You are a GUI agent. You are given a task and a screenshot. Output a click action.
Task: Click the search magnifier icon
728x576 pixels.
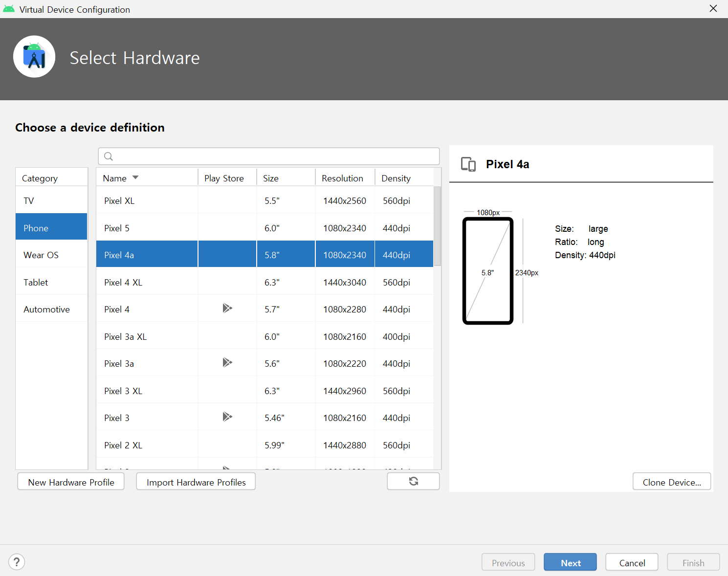pyautogui.click(x=109, y=156)
